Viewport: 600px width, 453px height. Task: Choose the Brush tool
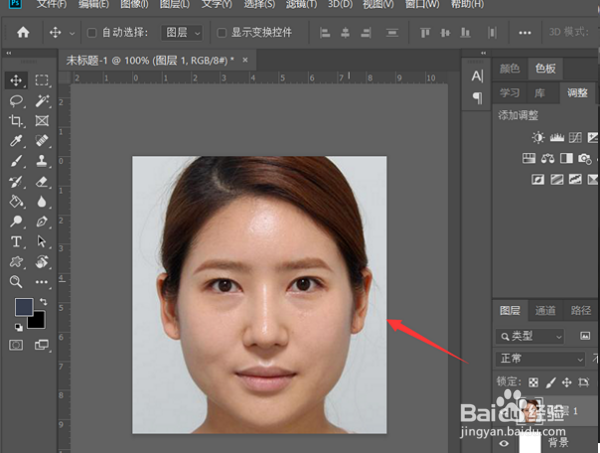(16, 161)
